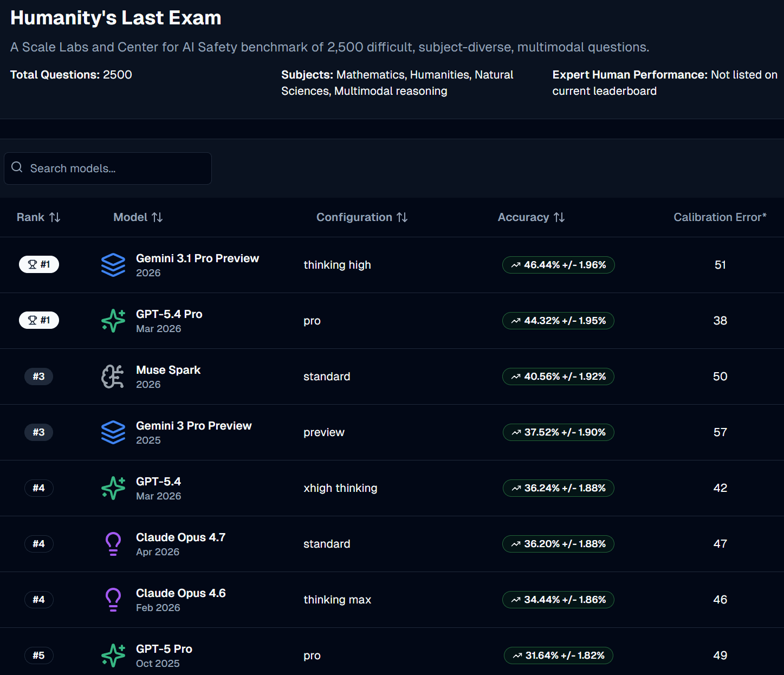Click the Humanity's Last Exam heading

pos(116,18)
